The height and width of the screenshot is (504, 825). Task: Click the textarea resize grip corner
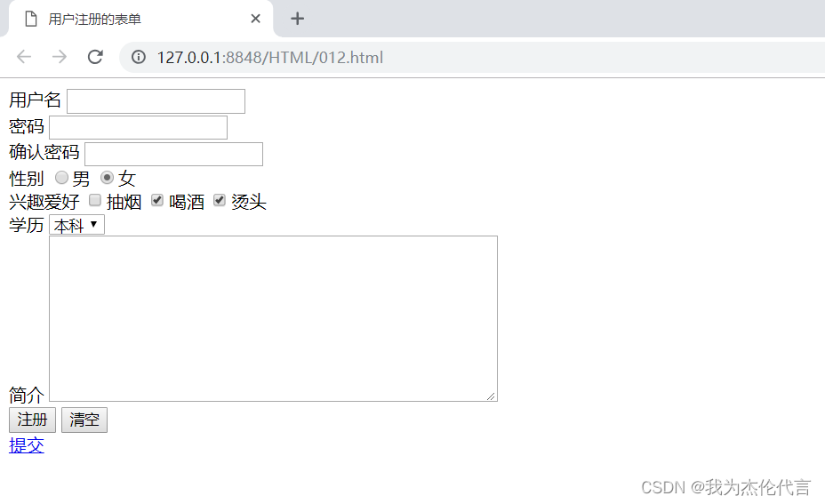[x=491, y=396]
